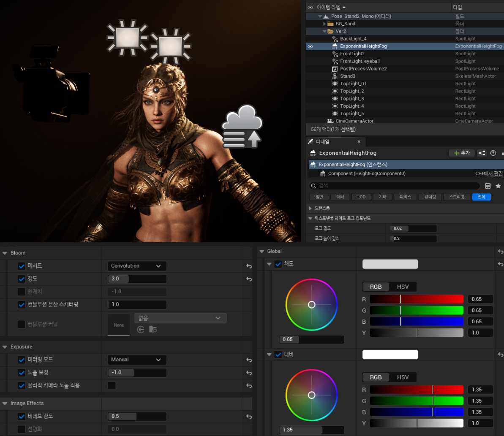Image resolution: width=504 pixels, height=436 pixels.
Task: Click TopLight_01 rect light icon
Action: click(x=335, y=84)
